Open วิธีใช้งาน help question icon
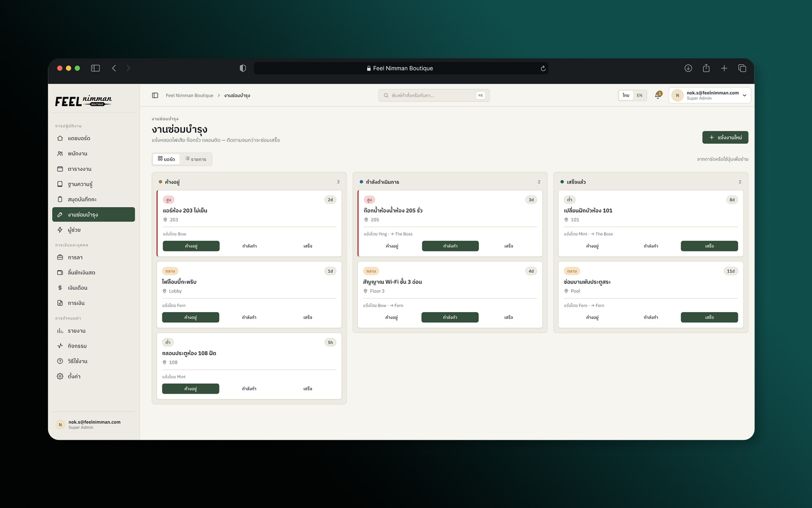 tap(60, 361)
